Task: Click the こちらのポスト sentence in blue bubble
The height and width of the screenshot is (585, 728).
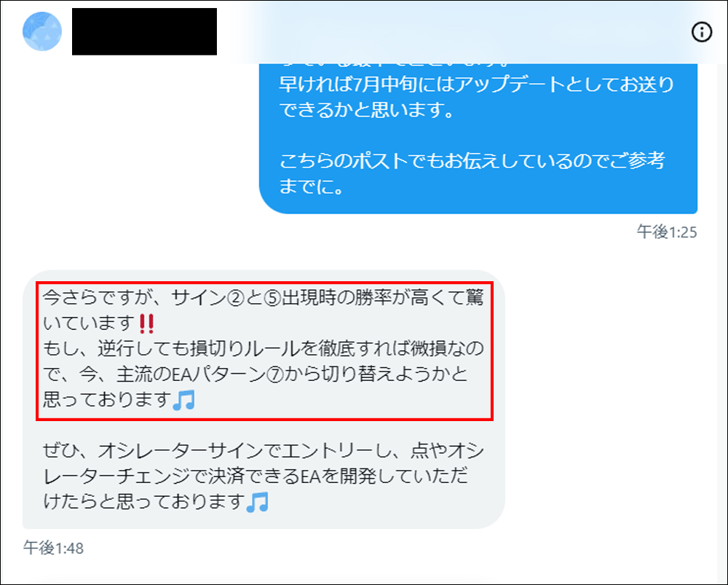Action: click(x=472, y=160)
